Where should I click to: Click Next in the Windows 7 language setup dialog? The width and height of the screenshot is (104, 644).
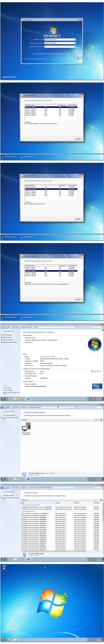pyautogui.click(x=78, y=58)
